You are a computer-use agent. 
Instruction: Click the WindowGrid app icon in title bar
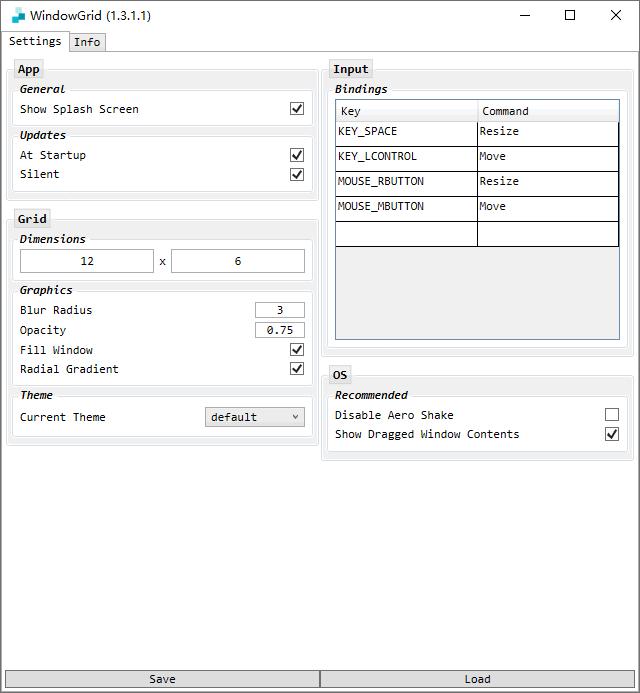[x=18, y=15]
